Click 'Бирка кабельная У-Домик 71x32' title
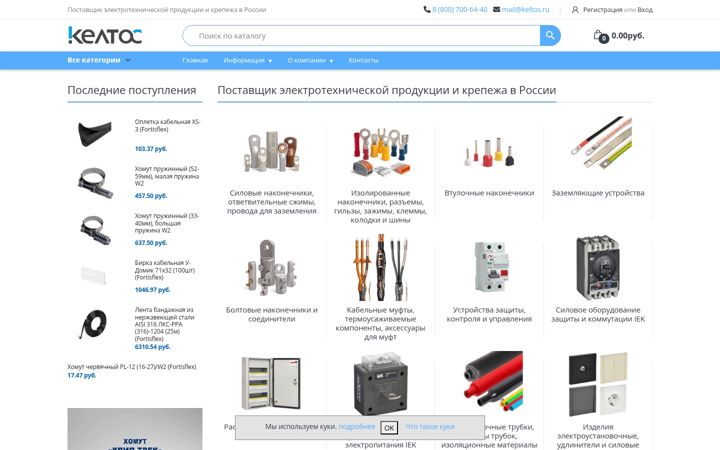The height and width of the screenshot is (450, 720). pyautogui.click(x=164, y=270)
